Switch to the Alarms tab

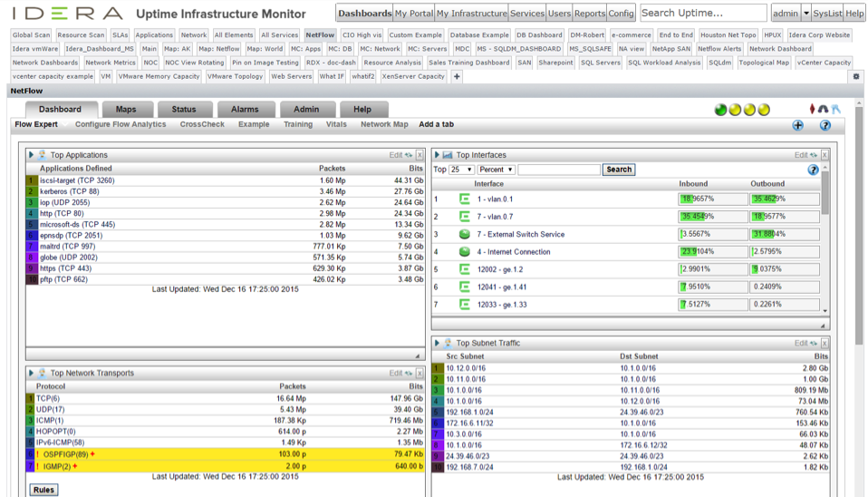coord(245,109)
